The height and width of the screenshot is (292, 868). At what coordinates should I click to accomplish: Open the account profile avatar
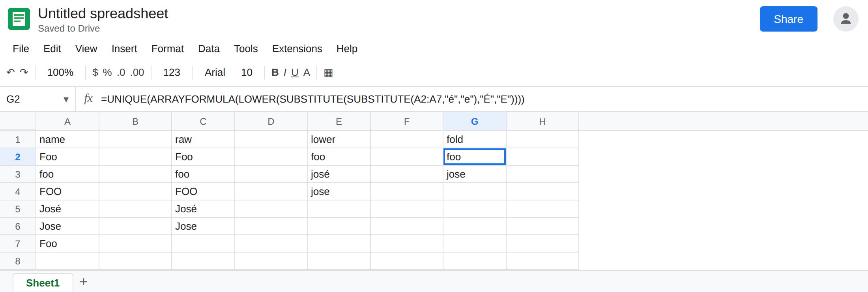(x=846, y=19)
